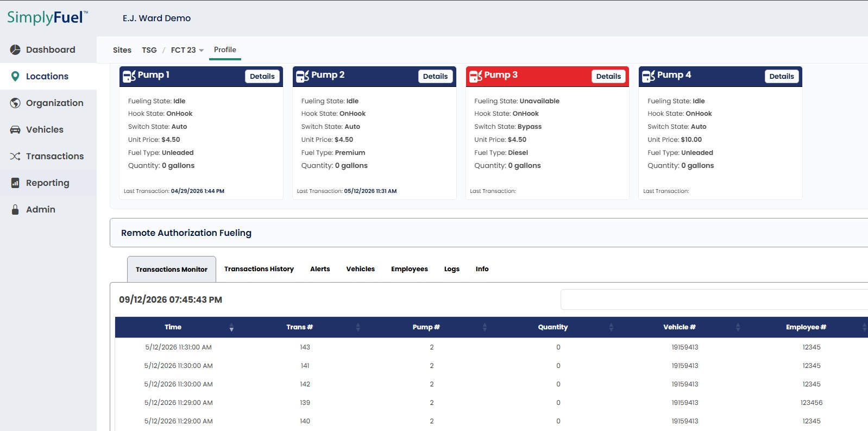
Task: Click the Organization globe icon
Action: 15,103
